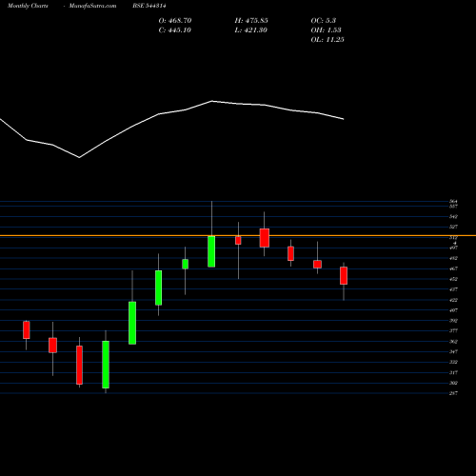Click the low value 'L: 421.30'
This screenshot has height=476, width=476.
251,30
